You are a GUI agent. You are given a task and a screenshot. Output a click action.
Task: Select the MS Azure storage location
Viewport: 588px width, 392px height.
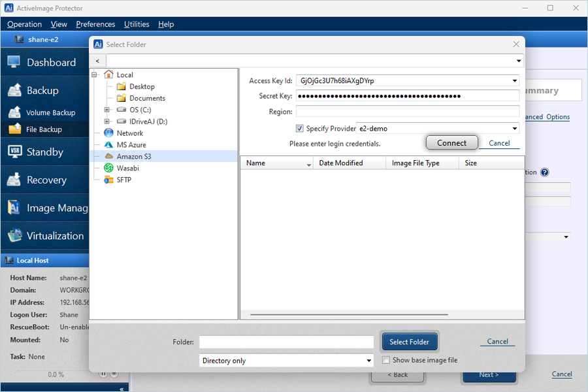click(125, 144)
